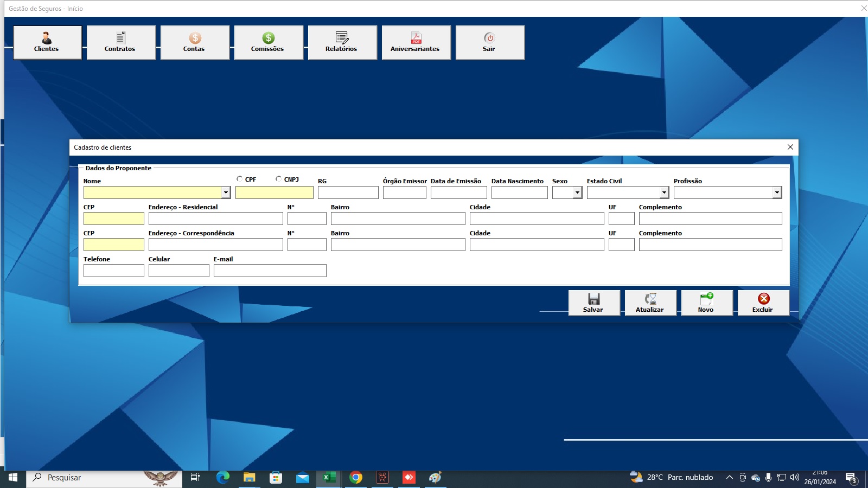Save the client with Salvar
This screenshot has width=868, height=488.
pos(594,303)
